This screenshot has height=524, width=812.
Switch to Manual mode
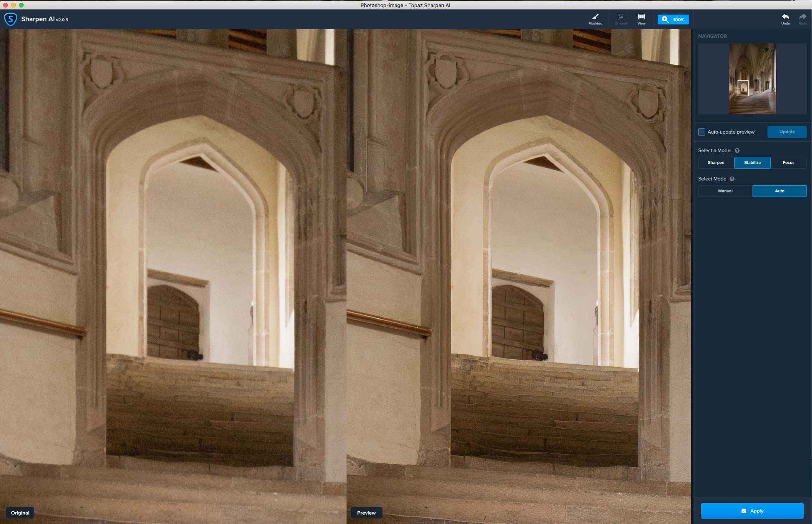725,191
